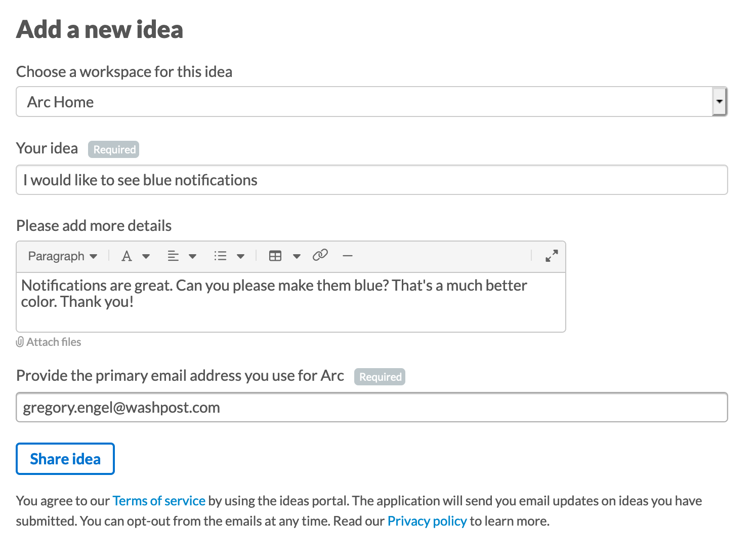Click the text alignment icon
This screenshot has height=557, width=756.
pyautogui.click(x=173, y=256)
